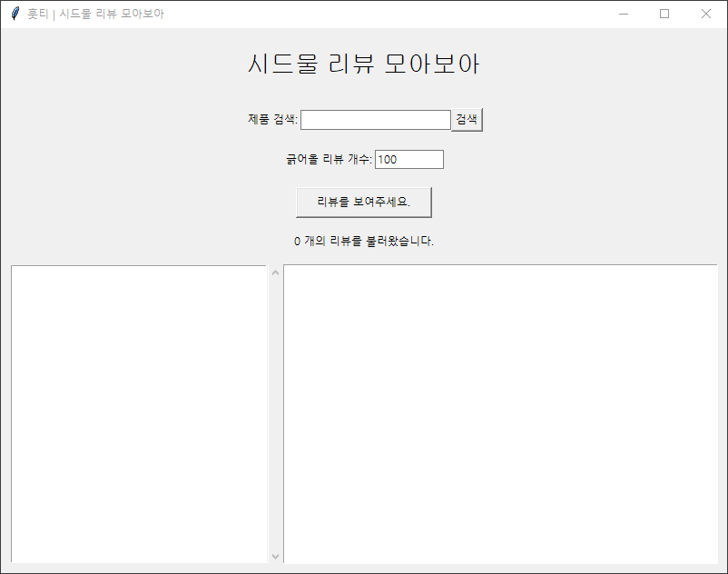Click the review text area on right
Viewport: 728px width, 574px height.
coord(500,414)
